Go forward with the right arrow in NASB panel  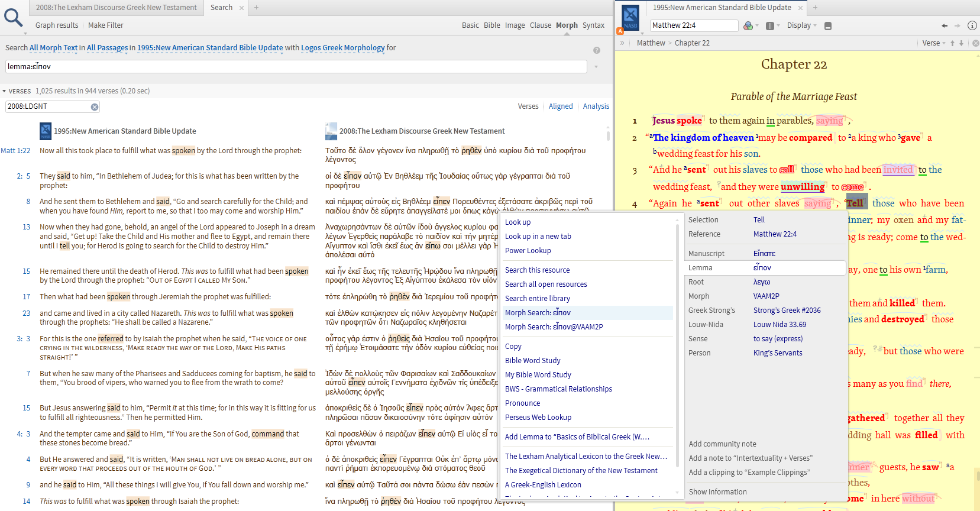[x=958, y=25]
